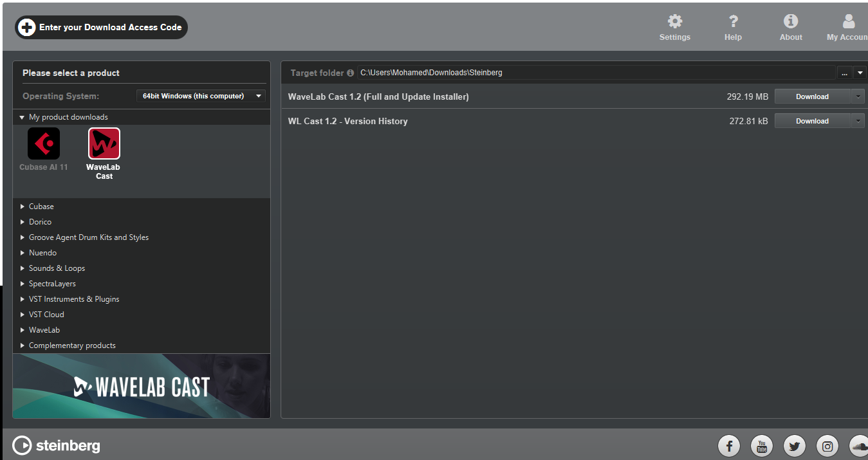This screenshot has height=460, width=868.
Task: Open dropdown arrow beside Version History Download
Action: pos(858,121)
